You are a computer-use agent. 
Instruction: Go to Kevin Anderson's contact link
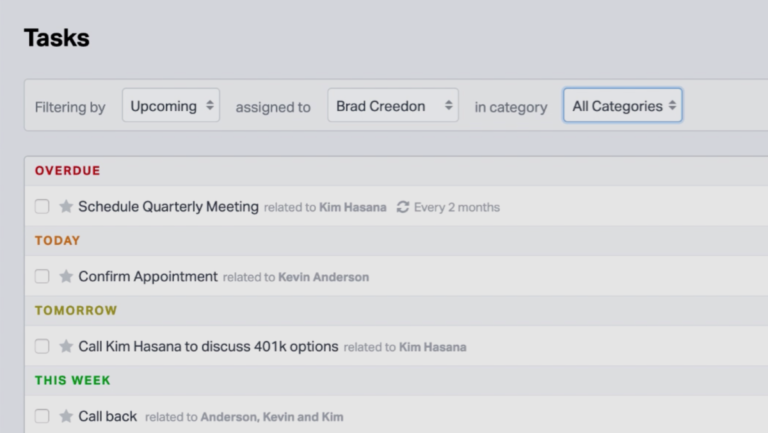click(323, 277)
